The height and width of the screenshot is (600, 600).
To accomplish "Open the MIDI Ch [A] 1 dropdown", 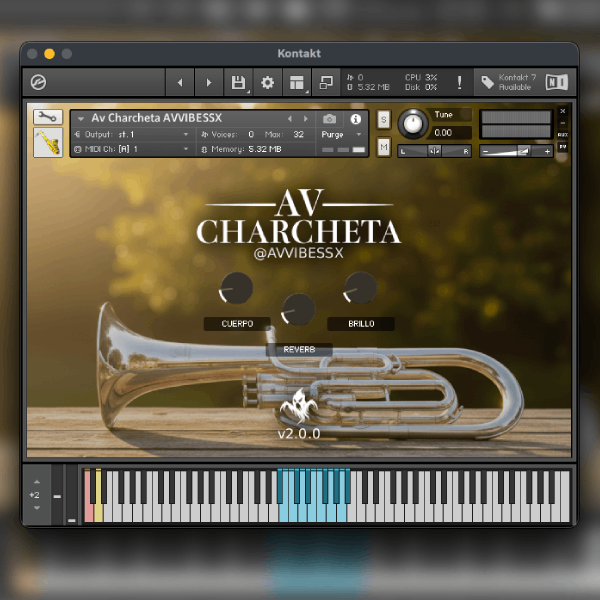I will click(131, 149).
